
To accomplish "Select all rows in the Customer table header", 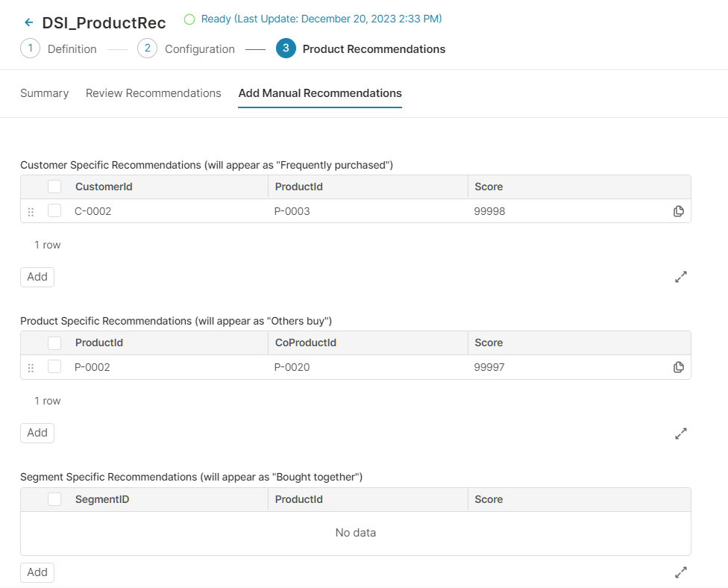I will pyautogui.click(x=54, y=187).
